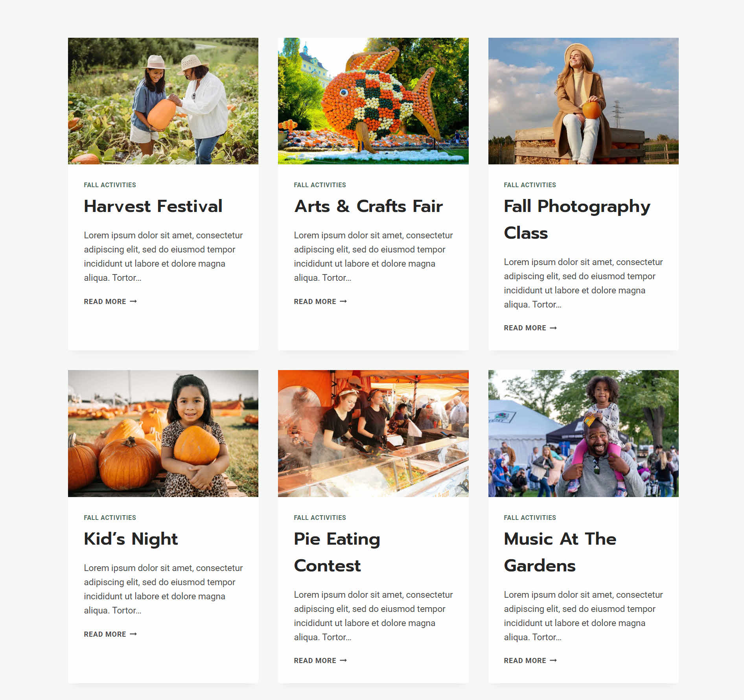Open Music At The Gardens title
Image resolution: width=744 pixels, height=700 pixels.
(560, 552)
